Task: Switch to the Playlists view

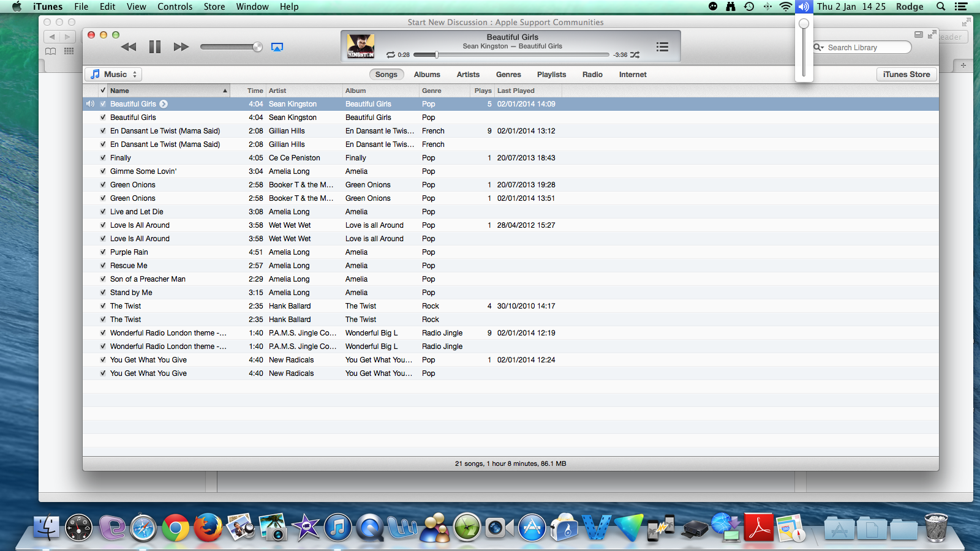Action: [551, 75]
